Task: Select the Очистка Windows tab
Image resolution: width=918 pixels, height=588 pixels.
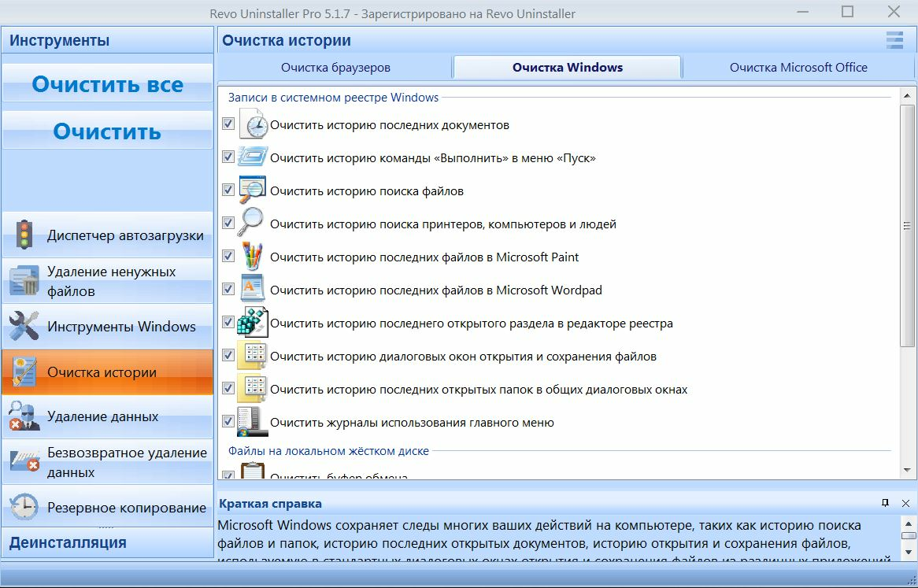Action: pyautogui.click(x=568, y=67)
